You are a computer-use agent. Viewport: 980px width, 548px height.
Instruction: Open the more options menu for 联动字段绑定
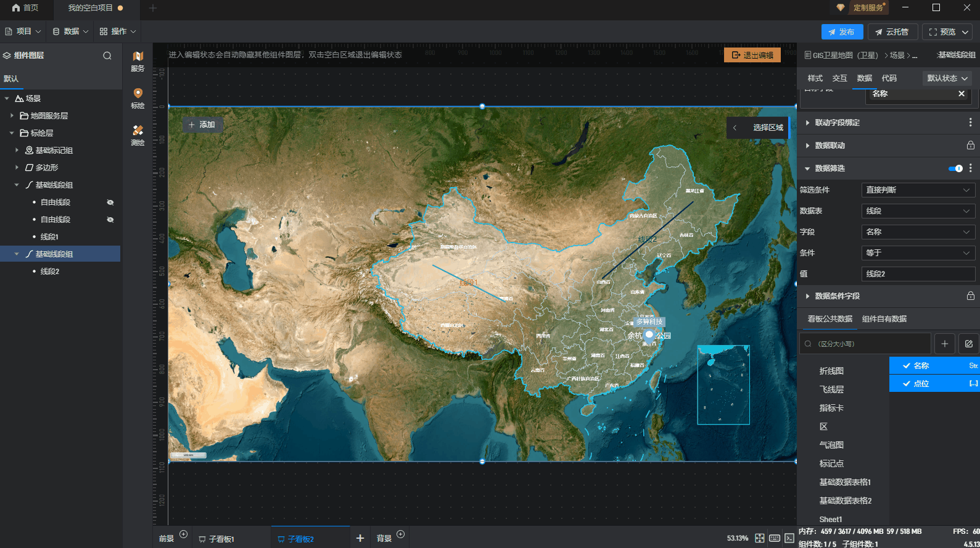[970, 123]
